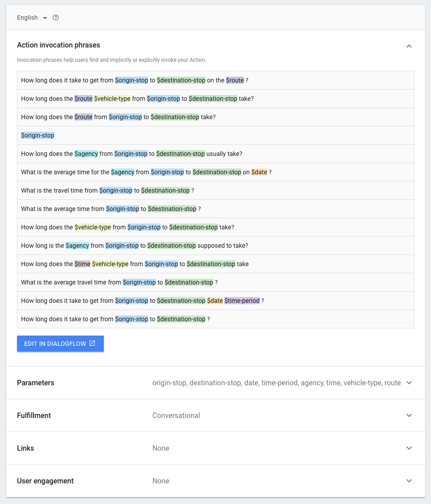
Task: Click external link icon on Dialogflow button
Action: point(92,344)
